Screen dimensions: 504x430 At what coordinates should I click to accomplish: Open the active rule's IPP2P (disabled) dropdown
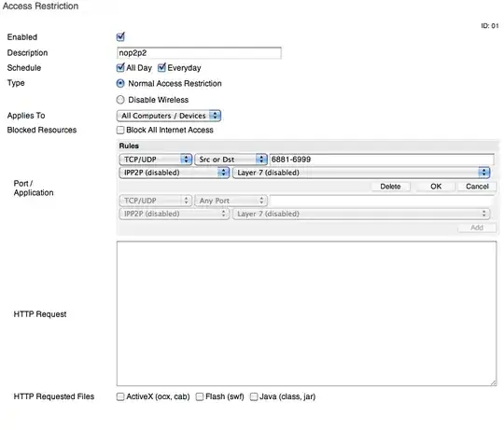click(x=175, y=173)
